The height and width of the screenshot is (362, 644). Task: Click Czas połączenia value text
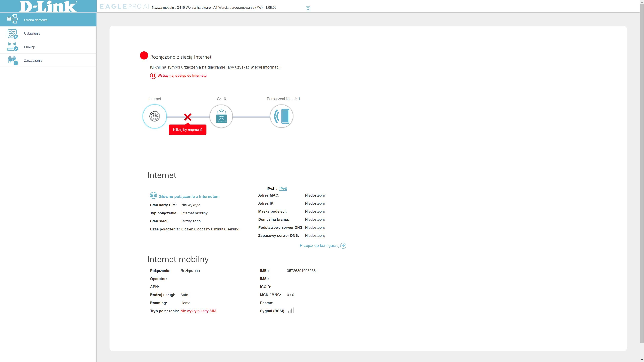click(x=210, y=229)
